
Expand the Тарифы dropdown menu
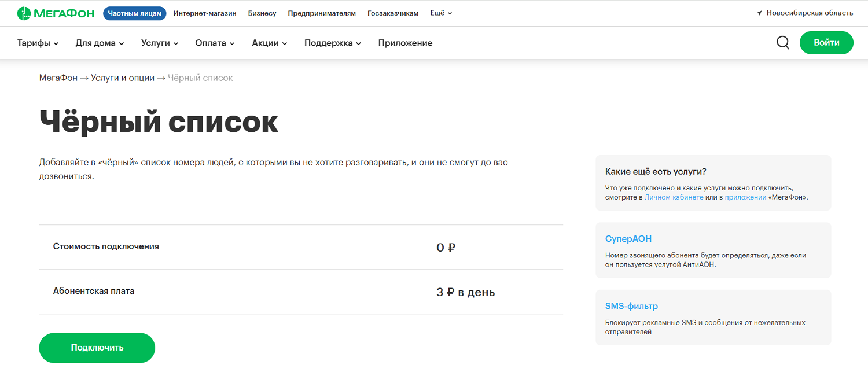tap(38, 43)
